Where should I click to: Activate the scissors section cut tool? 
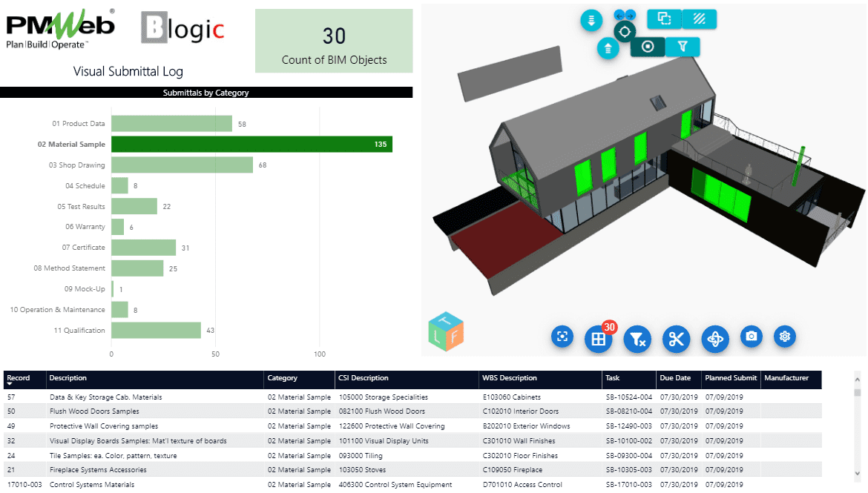tap(676, 340)
